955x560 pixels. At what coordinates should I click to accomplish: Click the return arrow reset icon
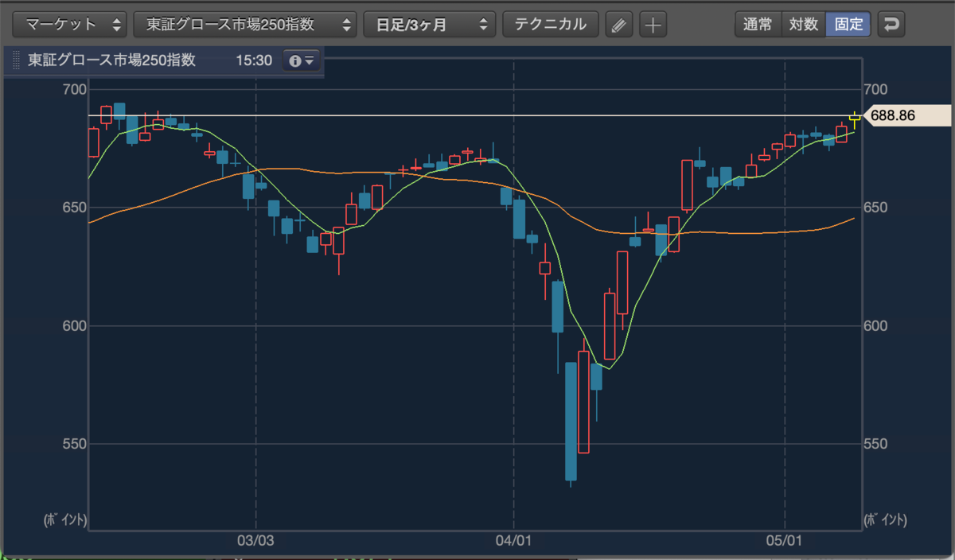pyautogui.click(x=891, y=25)
